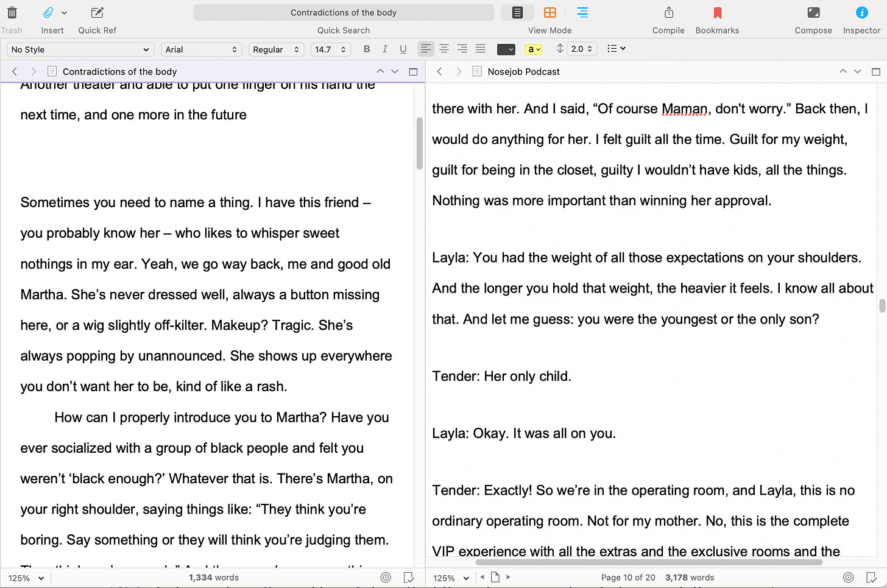The height and width of the screenshot is (588, 887).
Task: Open the Arial font family dropdown
Action: pos(201,49)
